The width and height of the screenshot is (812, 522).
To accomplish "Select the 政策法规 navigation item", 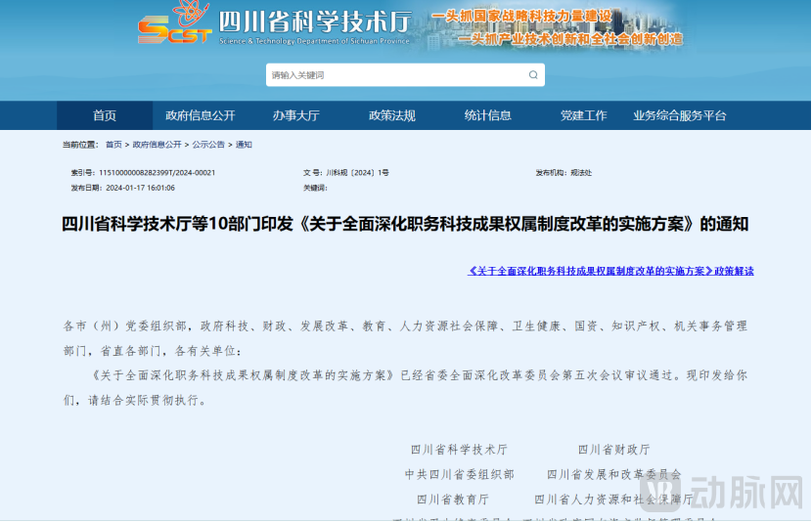I will pyautogui.click(x=391, y=115).
